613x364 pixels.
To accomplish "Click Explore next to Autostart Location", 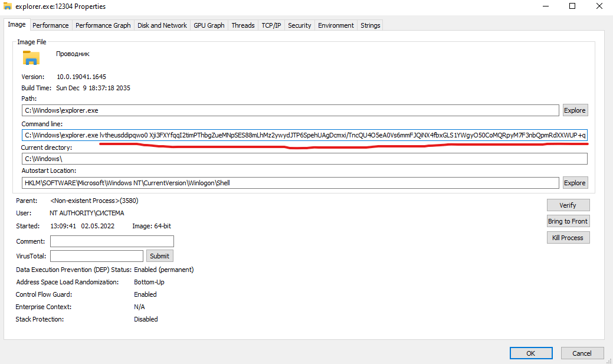I will tap(575, 182).
